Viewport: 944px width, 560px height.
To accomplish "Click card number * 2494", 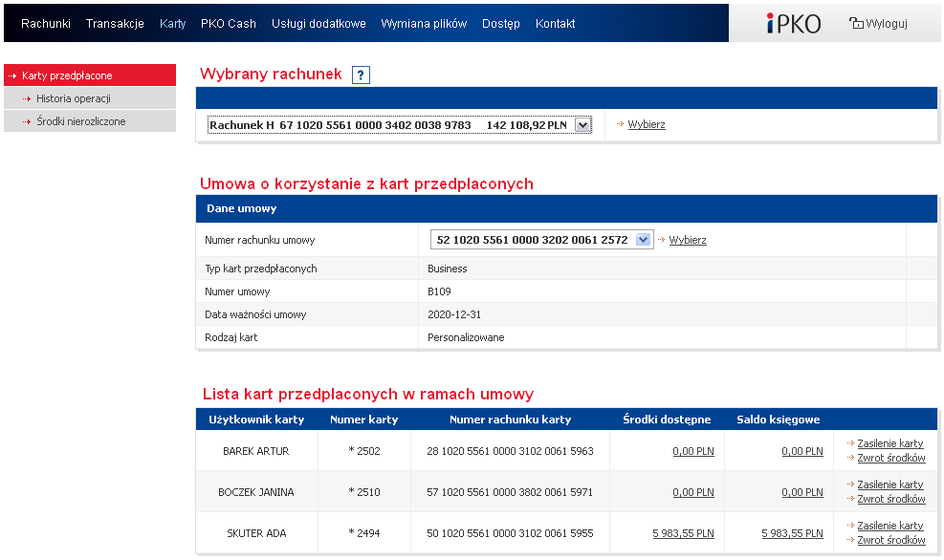I will pos(364,533).
